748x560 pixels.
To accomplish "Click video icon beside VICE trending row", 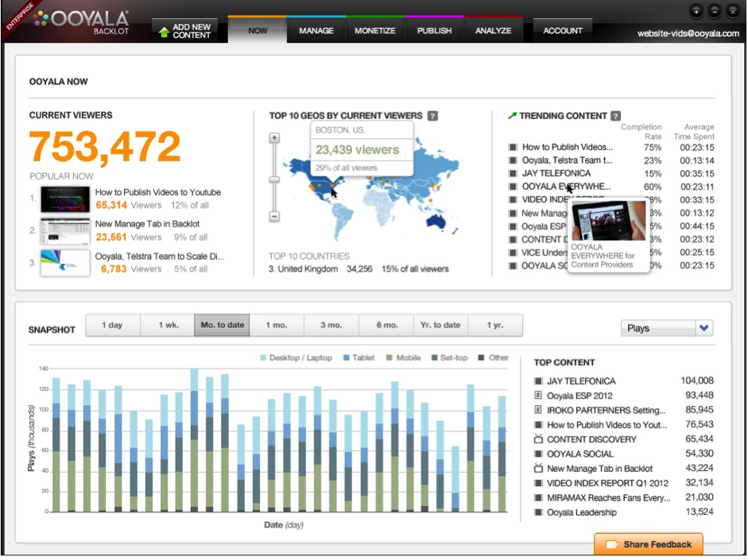I will tap(513, 253).
